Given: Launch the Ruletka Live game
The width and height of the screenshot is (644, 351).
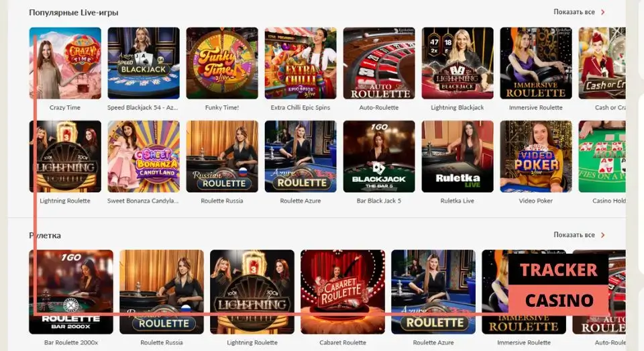Looking at the screenshot, I should pyautogui.click(x=457, y=156).
